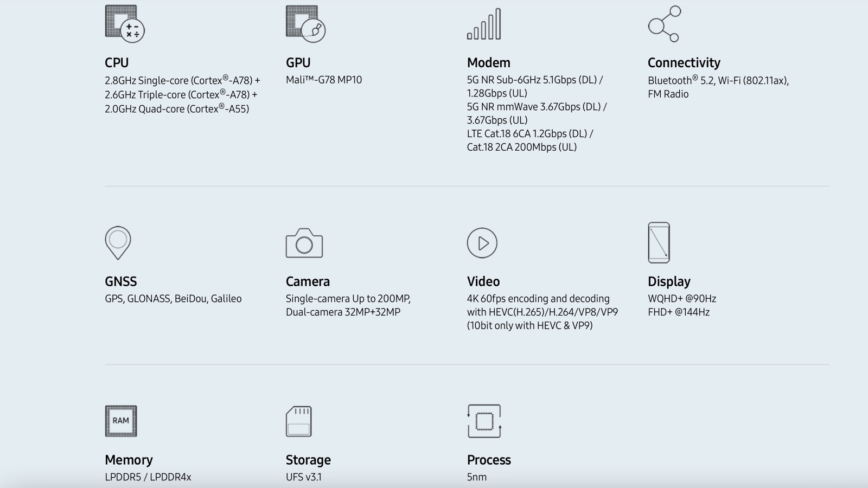The width and height of the screenshot is (868, 488).
Task: Click the Process chip icon
Action: (x=484, y=421)
